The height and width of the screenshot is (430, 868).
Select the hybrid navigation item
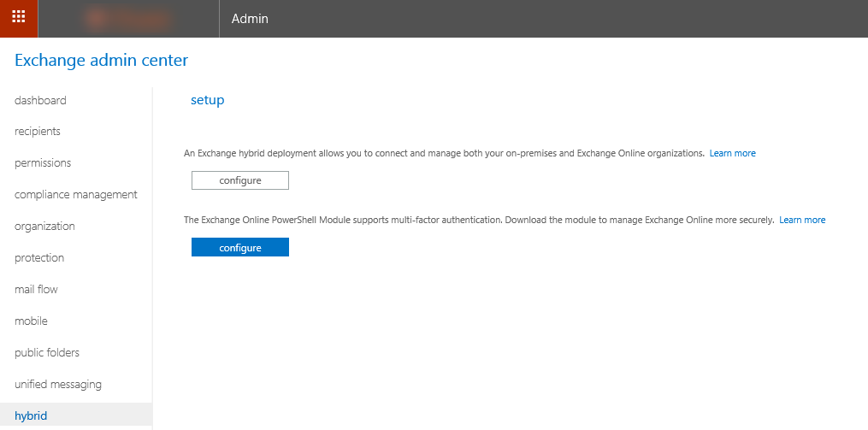tap(76, 415)
